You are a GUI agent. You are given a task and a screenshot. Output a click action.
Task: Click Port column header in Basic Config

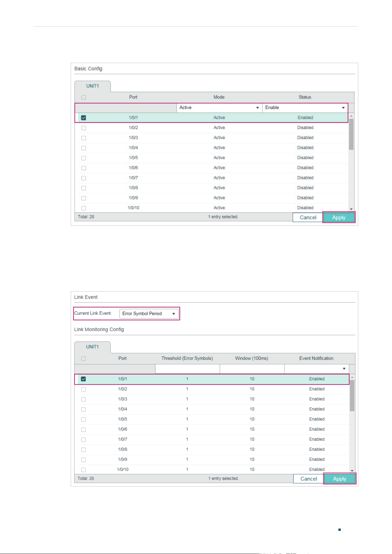tap(133, 97)
